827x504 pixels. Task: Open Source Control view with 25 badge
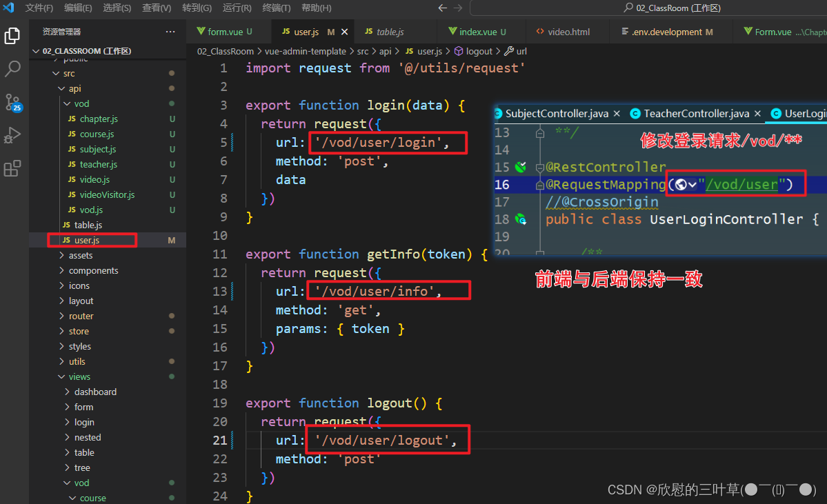pyautogui.click(x=12, y=102)
